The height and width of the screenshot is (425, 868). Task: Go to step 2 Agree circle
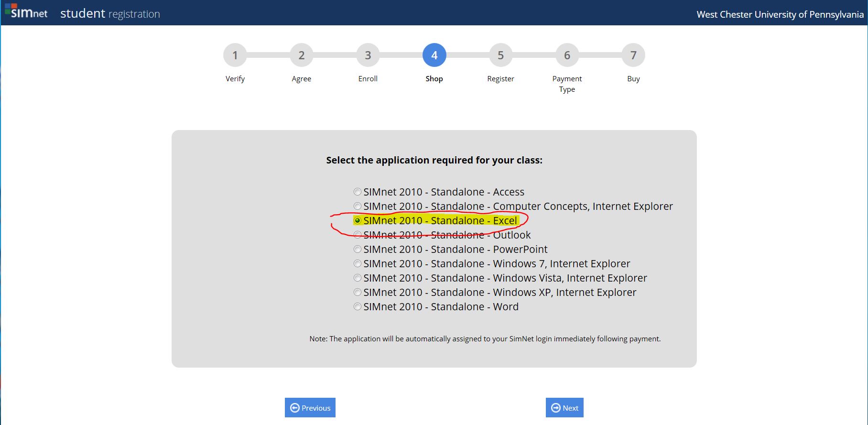point(302,55)
